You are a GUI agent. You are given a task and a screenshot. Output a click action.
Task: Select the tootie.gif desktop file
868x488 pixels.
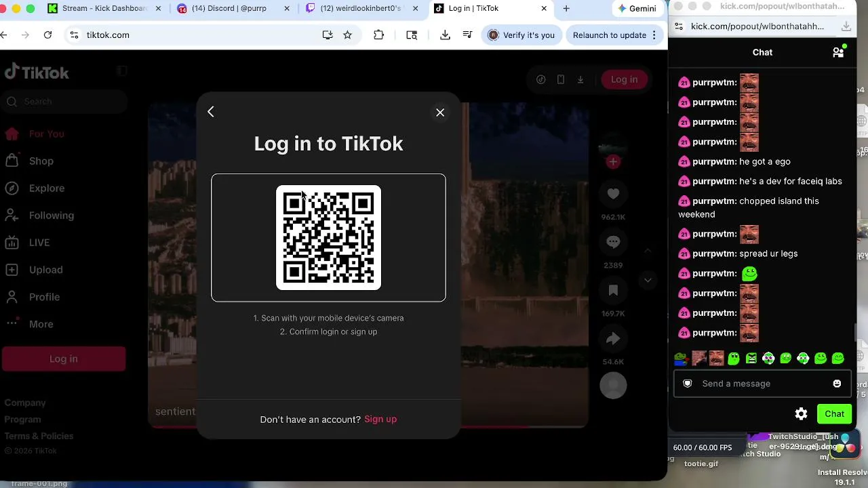click(x=701, y=464)
